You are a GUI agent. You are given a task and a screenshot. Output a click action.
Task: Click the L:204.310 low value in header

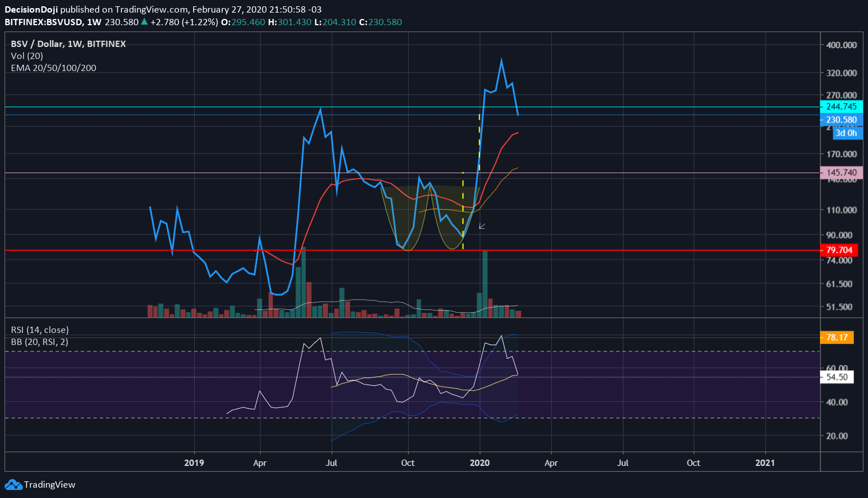pos(335,22)
